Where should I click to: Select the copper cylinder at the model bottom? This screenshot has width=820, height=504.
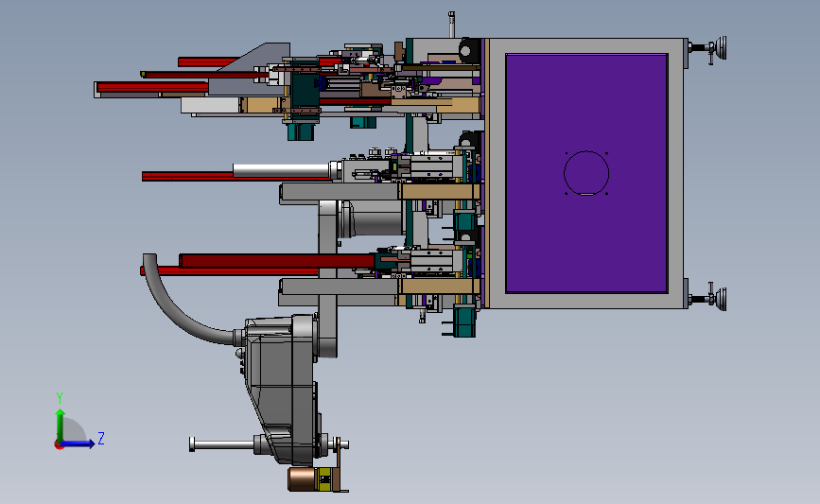[303, 479]
